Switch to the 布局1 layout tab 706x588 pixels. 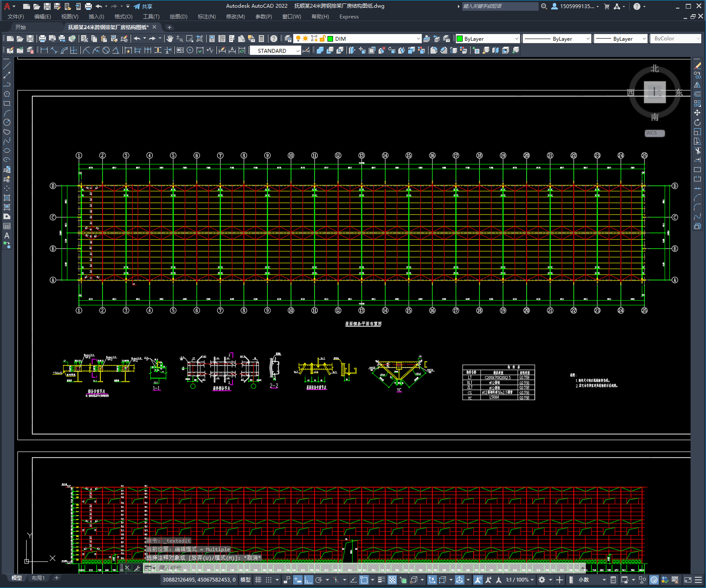[x=38, y=578]
